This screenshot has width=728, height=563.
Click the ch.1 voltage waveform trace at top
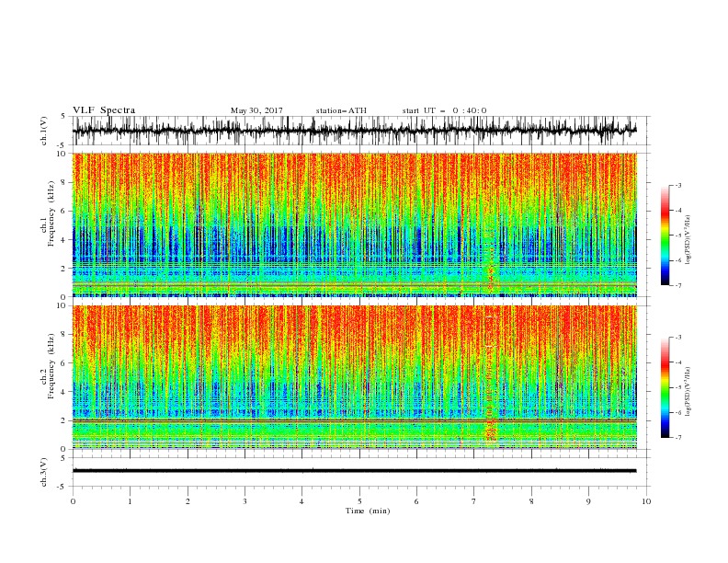click(354, 131)
